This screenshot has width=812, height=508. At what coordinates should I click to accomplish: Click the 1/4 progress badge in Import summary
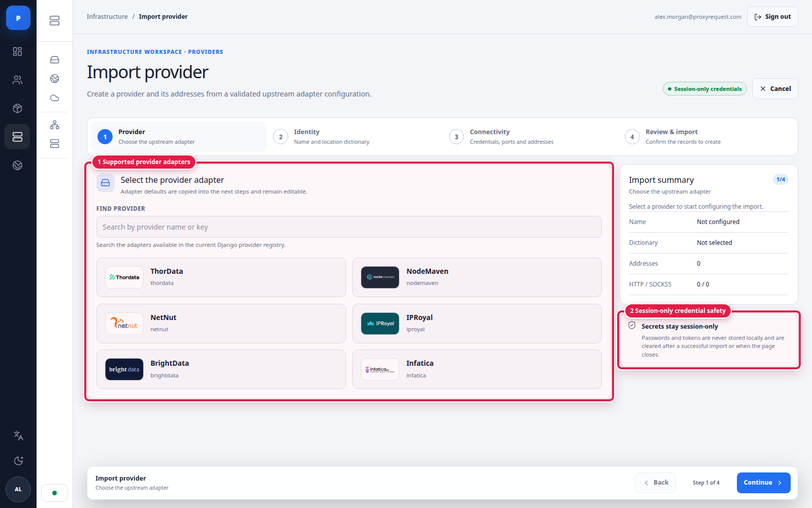(781, 179)
